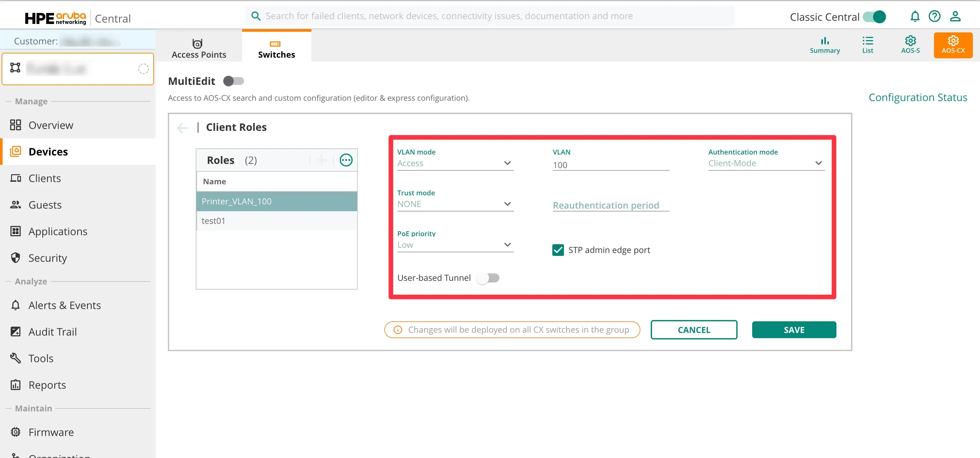980x458 pixels.
Task: Click the Reauthentication period input field
Action: point(610,205)
